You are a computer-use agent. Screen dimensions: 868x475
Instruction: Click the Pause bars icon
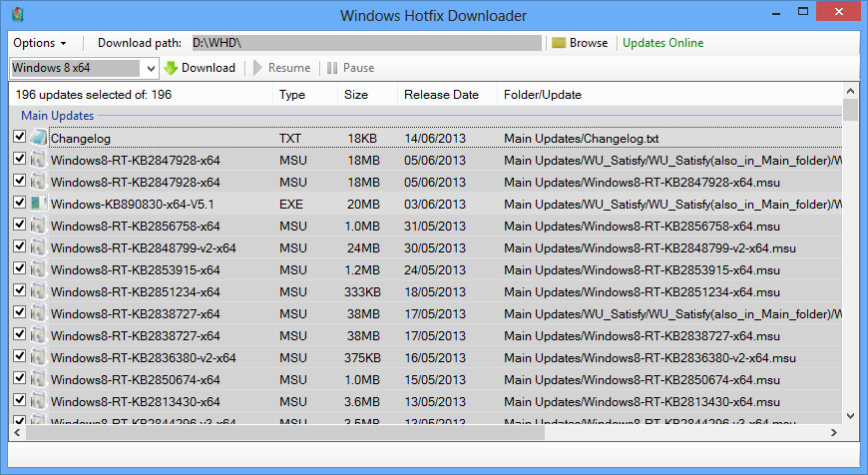[x=332, y=68]
